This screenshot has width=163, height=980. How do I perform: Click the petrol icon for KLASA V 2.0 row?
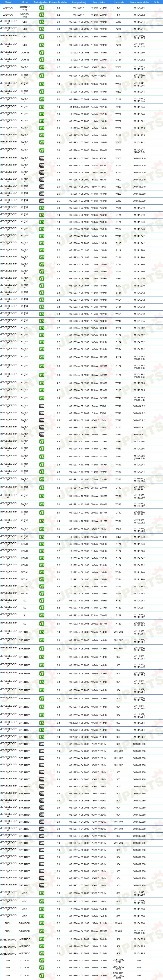[x=42, y=529]
